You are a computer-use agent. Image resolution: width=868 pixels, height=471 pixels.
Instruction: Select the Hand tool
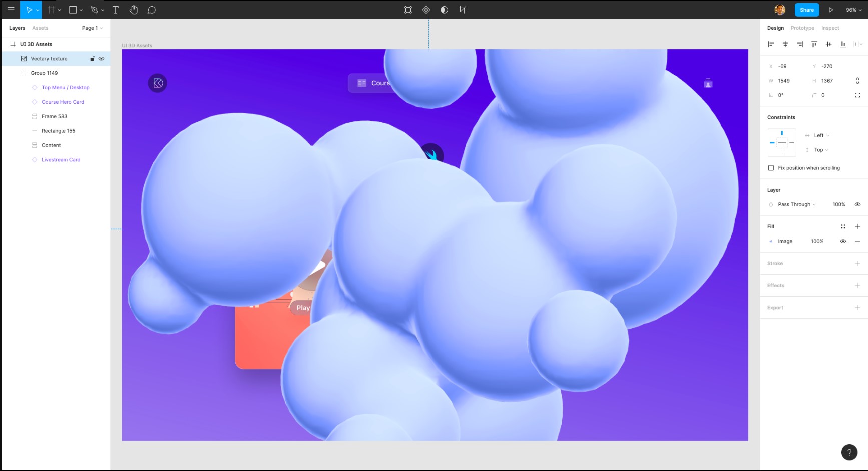pyautogui.click(x=134, y=10)
